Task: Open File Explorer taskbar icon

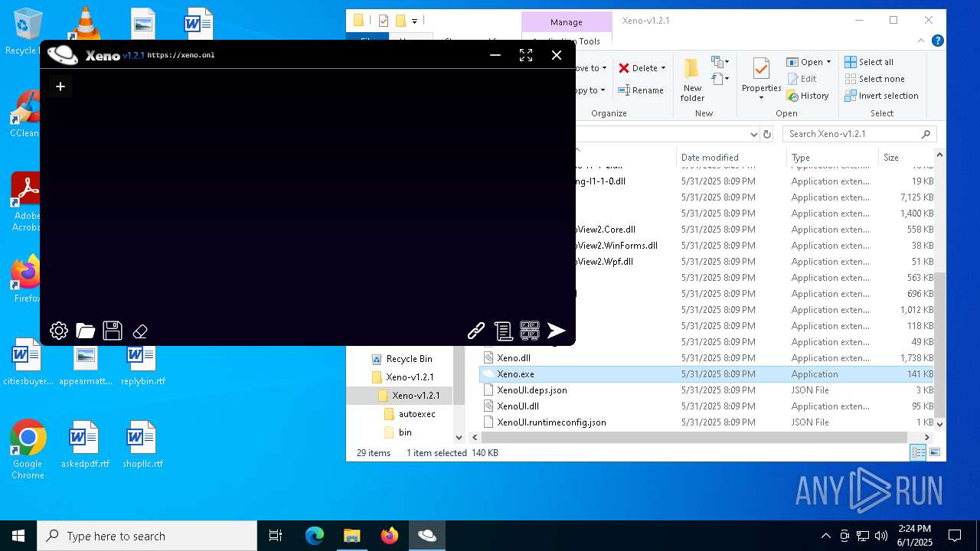Action: click(x=352, y=536)
